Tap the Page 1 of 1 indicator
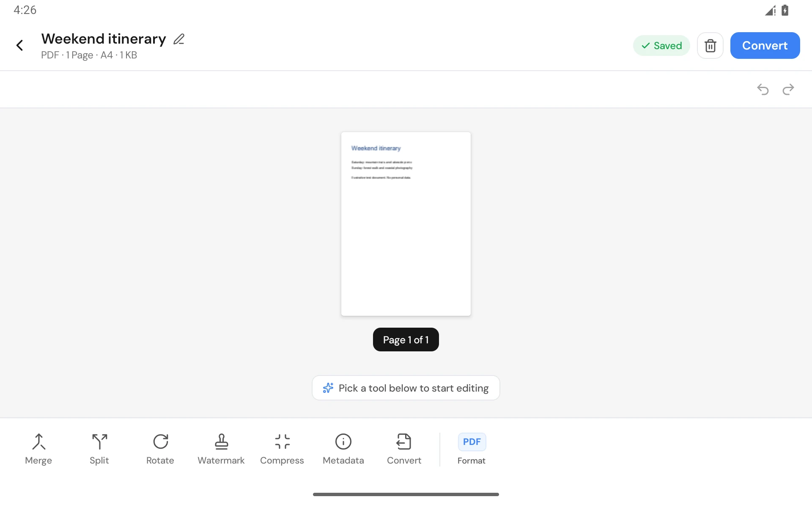812x508 pixels. pos(406,340)
